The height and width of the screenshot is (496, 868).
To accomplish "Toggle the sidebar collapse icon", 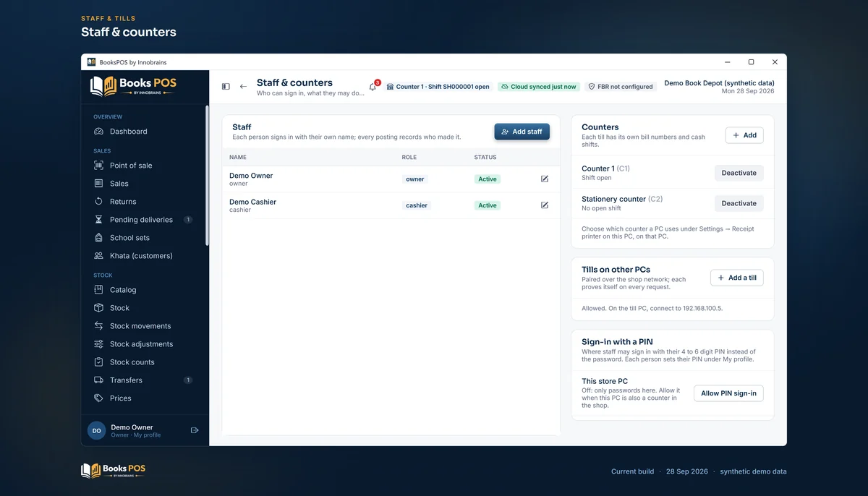I will click(226, 87).
